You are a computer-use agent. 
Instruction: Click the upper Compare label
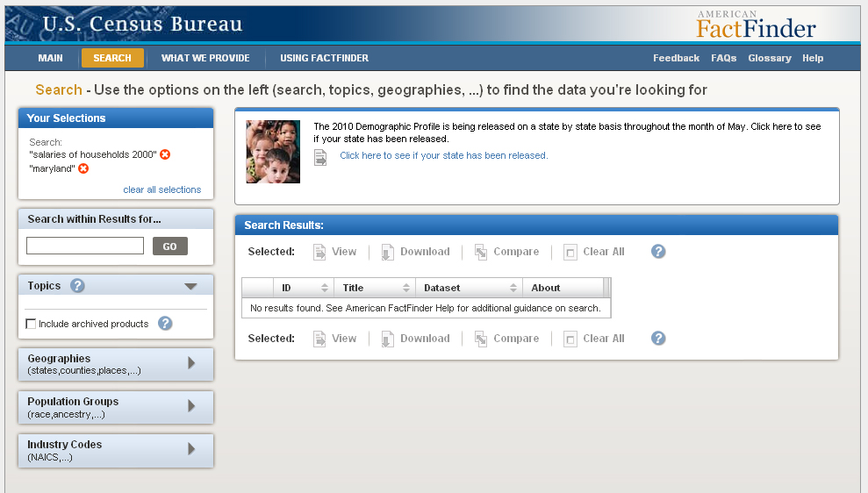click(x=516, y=252)
